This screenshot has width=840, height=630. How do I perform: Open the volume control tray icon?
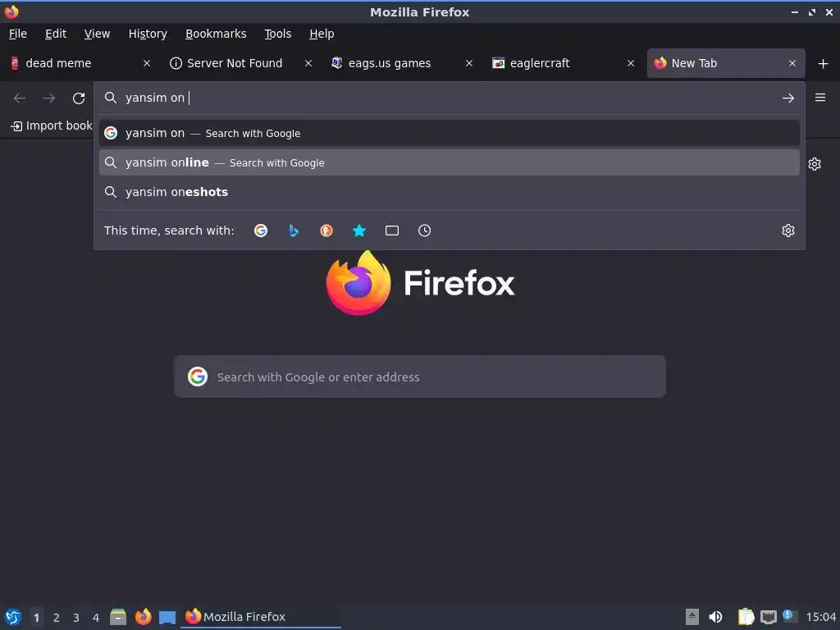(715, 617)
